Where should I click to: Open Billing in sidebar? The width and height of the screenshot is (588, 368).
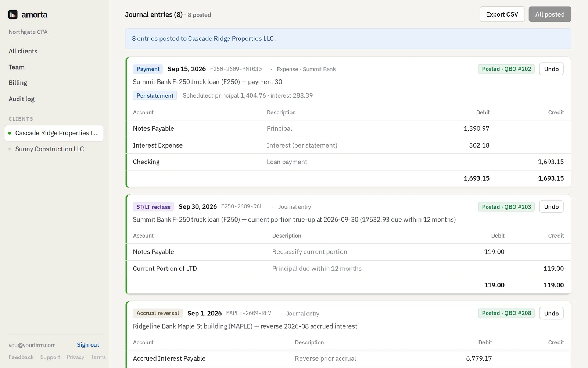(18, 83)
